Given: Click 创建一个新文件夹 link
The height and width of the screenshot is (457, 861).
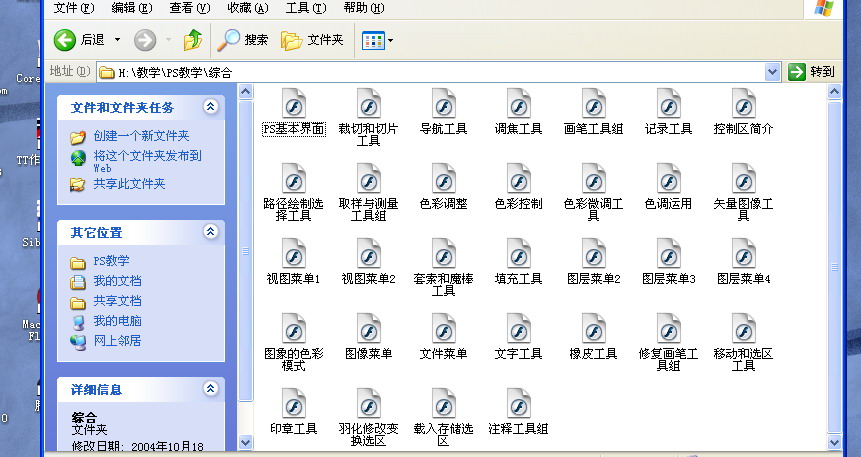Looking at the screenshot, I should tap(141, 136).
